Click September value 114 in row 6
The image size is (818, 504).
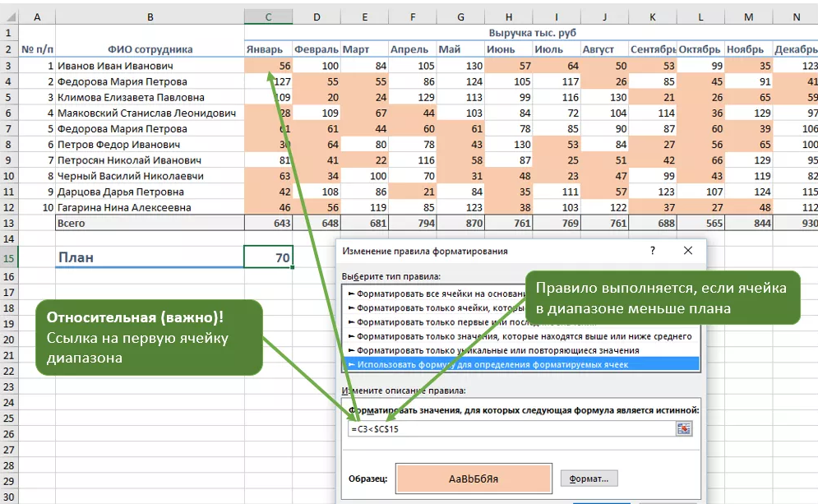coord(653,113)
